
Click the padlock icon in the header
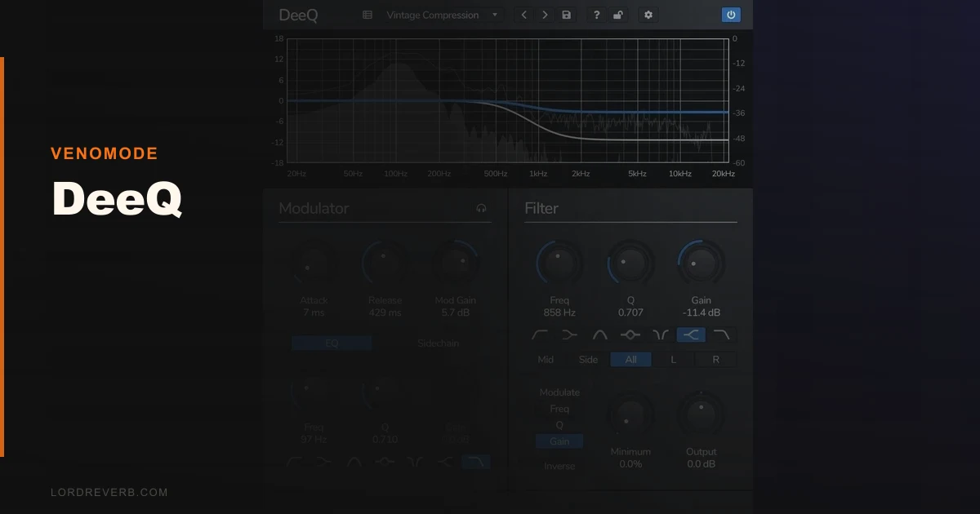[x=618, y=15]
